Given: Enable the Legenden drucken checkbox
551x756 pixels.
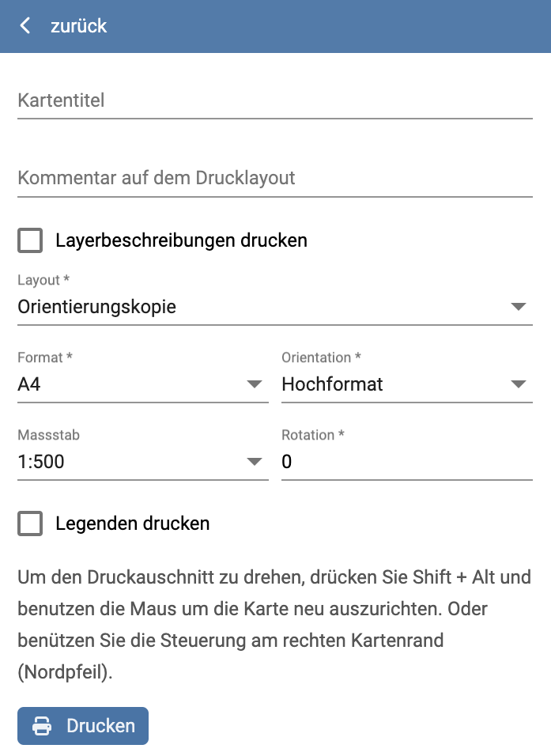Looking at the screenshot, I should point(29,524).
